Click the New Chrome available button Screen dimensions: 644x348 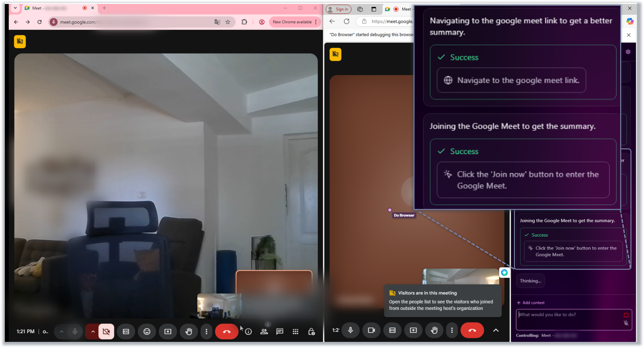[292, 22]
